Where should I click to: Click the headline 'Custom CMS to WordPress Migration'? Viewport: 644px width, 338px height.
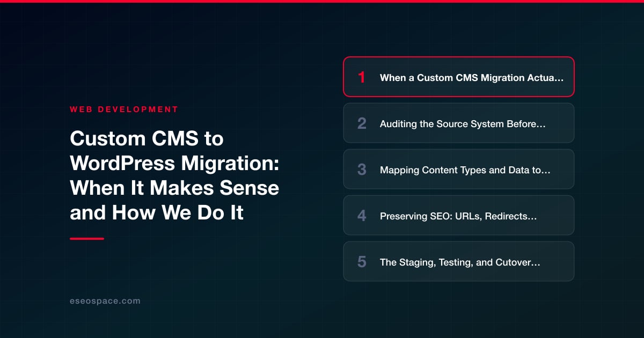[x=174, y=176]
